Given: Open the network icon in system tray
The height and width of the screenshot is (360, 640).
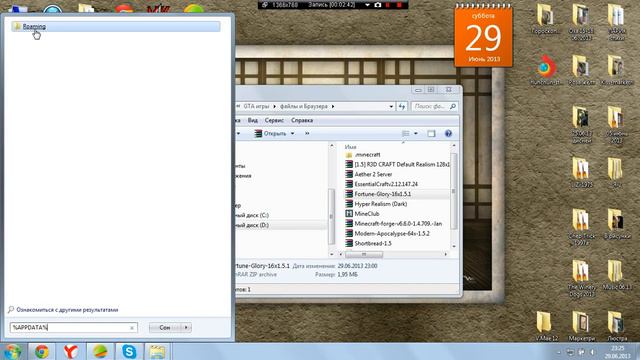Looking at the screenshot, I should coord(581,352).
